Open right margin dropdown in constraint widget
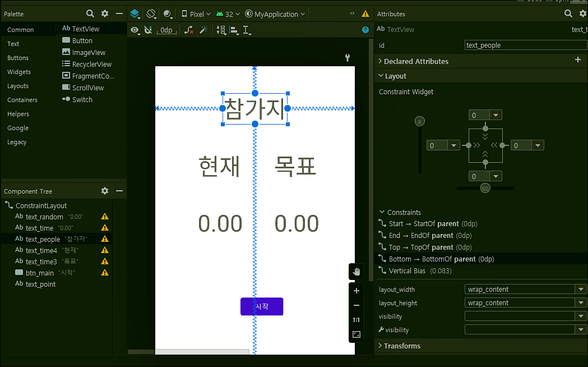This screenshot has height=367, width=588. coord(538,145)
